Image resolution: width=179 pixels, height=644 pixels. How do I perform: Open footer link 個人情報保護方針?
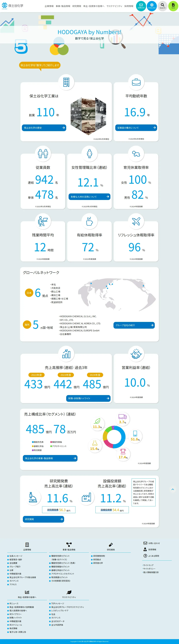tap(151, 572)
